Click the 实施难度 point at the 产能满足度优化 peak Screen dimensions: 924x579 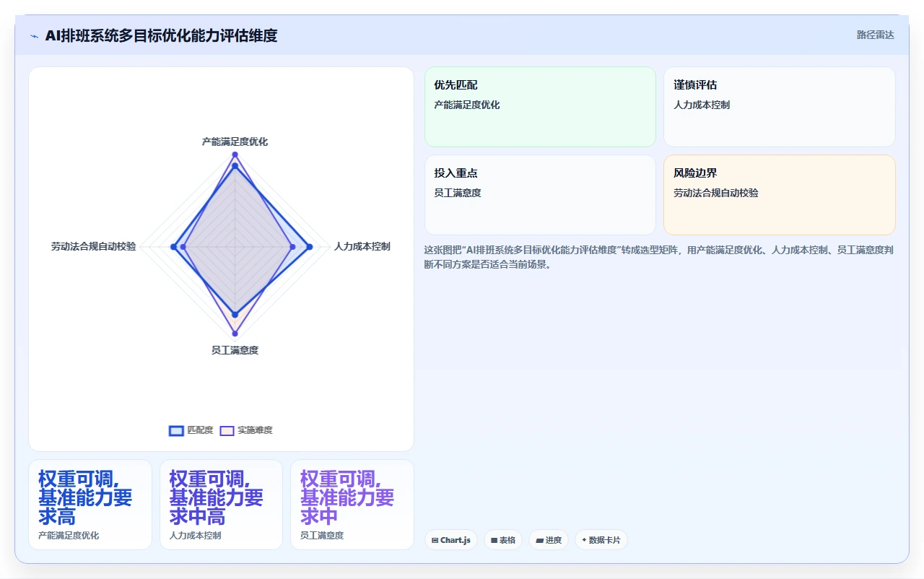[235, 154]
